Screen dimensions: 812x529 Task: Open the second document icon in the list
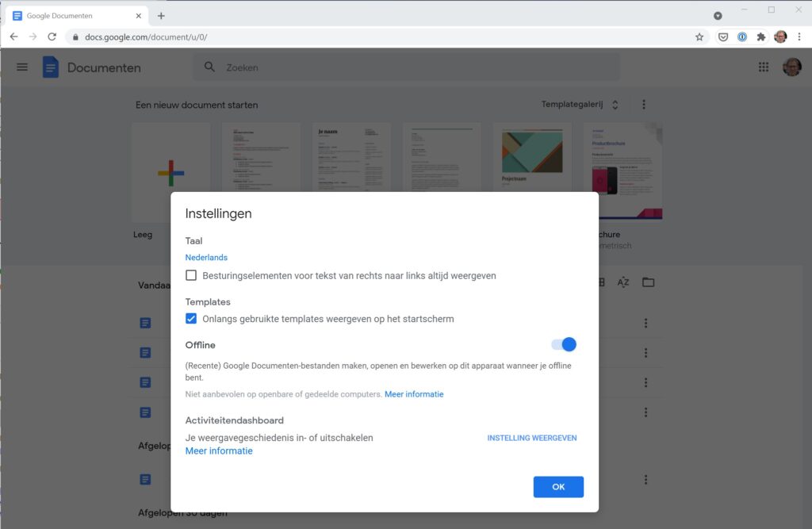(x=146, y=353)
